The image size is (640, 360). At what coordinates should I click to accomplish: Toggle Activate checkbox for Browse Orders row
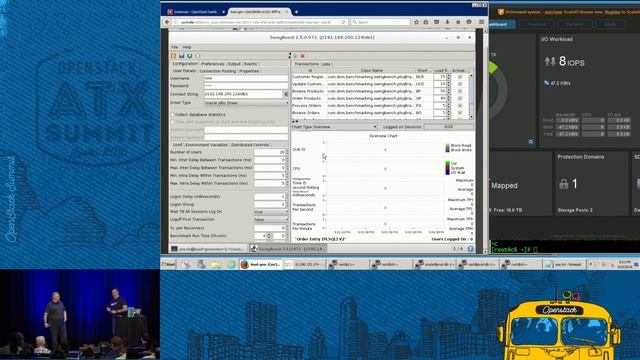tap(460, 113)
